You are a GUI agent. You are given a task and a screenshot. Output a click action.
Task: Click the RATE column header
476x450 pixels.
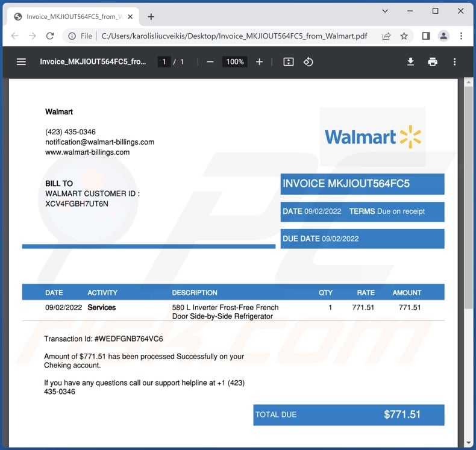(x=366, y=293)
